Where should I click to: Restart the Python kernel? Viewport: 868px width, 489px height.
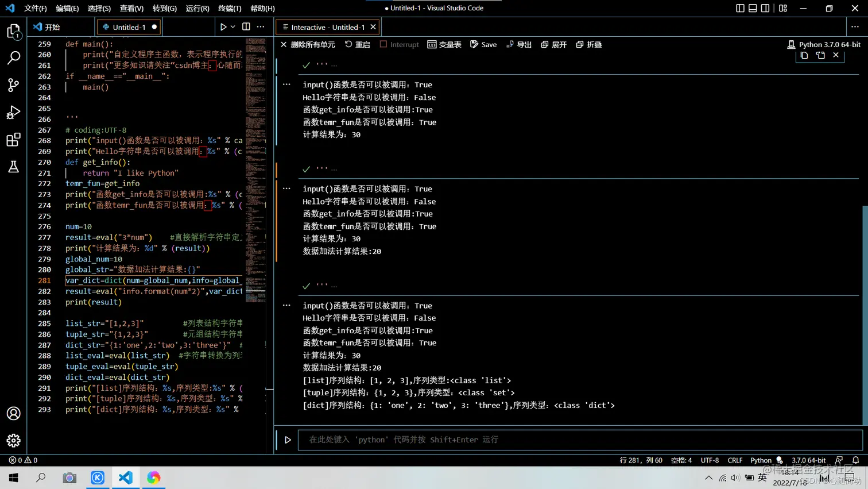pos(358,44)
